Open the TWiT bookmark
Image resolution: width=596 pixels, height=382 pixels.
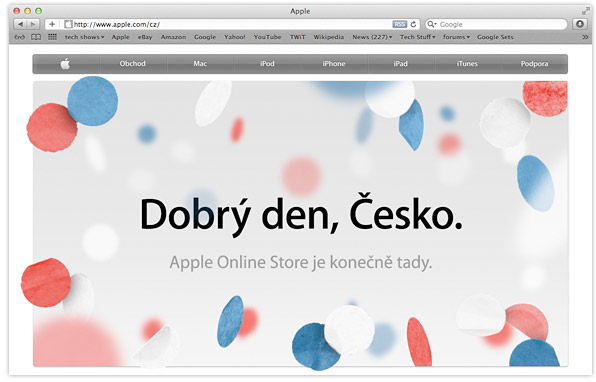tap(297, 37)
